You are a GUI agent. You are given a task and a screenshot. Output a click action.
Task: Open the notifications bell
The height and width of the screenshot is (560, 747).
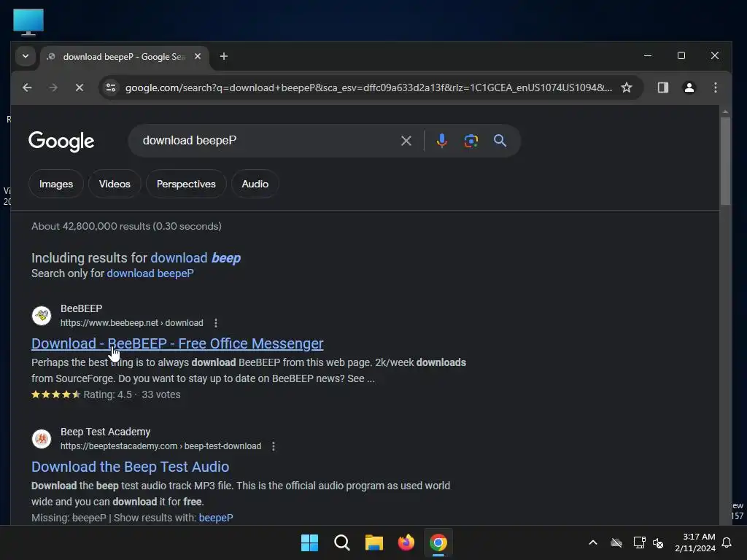727,542
